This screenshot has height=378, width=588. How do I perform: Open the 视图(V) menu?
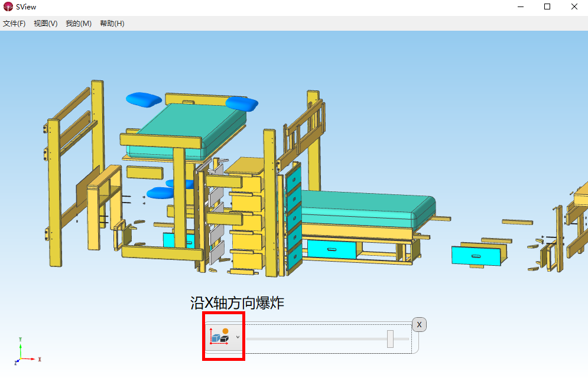pyautogui.click(x=46, y=24)
